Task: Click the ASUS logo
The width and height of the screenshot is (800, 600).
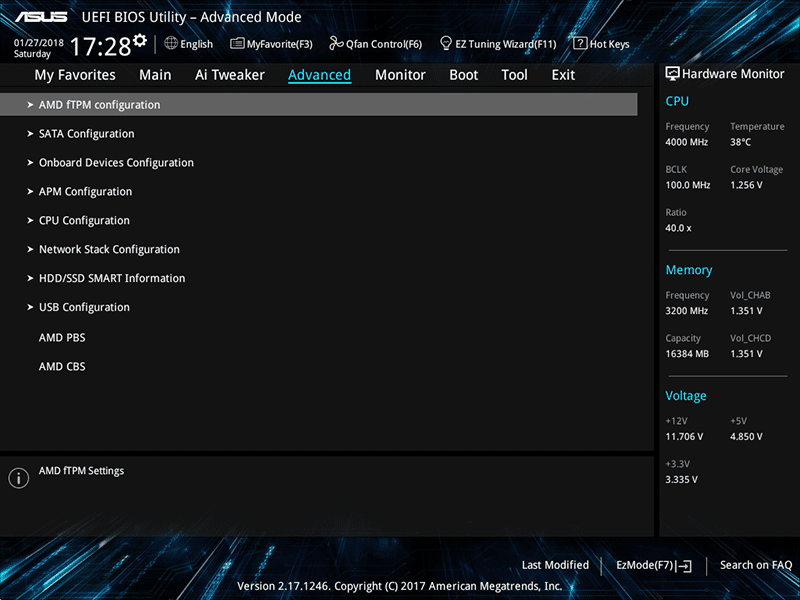Action: (x=41, y=17)
